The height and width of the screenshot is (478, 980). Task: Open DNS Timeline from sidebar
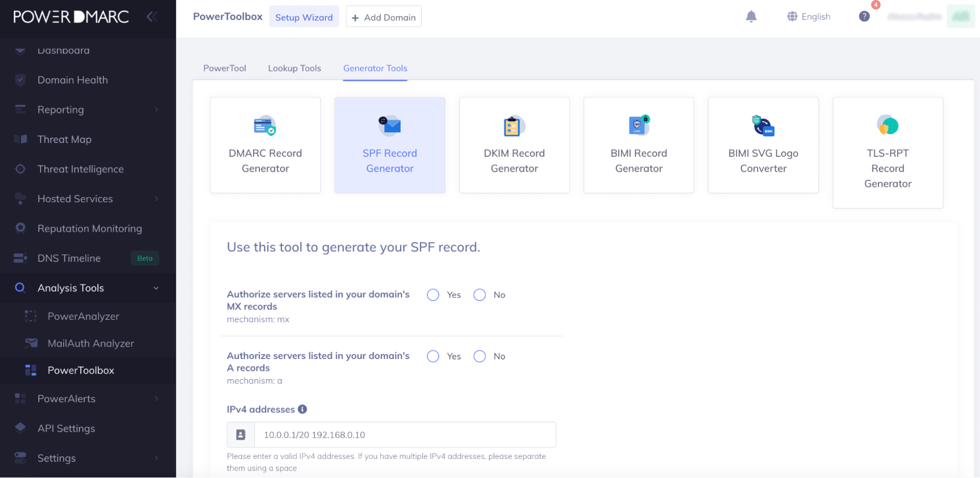(x=69, y=258)
